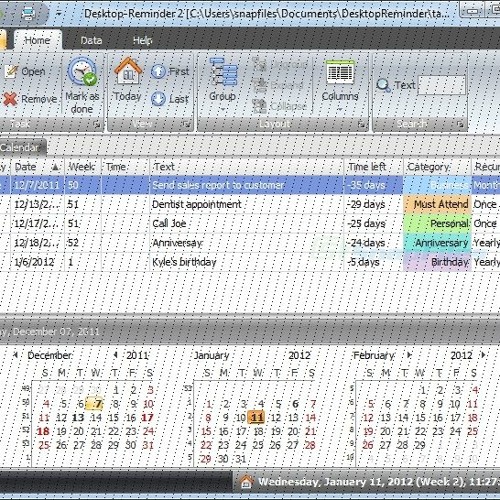Click the Category column header

438,167
